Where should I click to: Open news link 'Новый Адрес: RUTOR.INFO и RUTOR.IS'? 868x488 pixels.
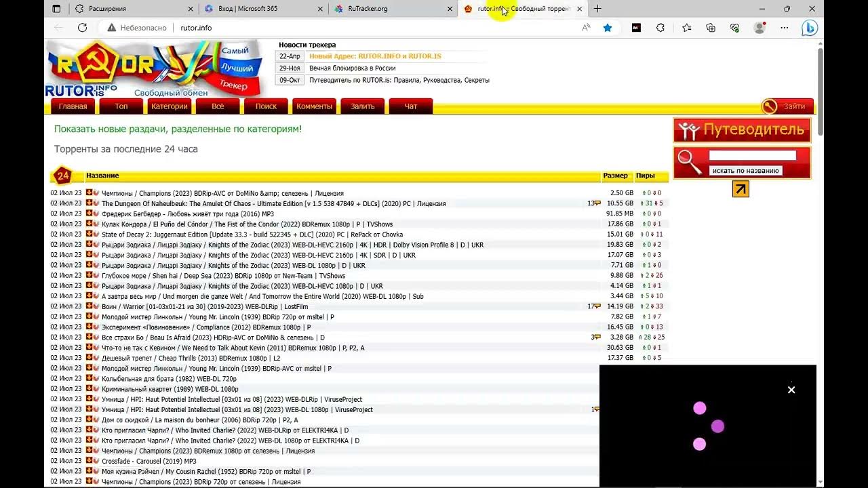tap(375, 56)
